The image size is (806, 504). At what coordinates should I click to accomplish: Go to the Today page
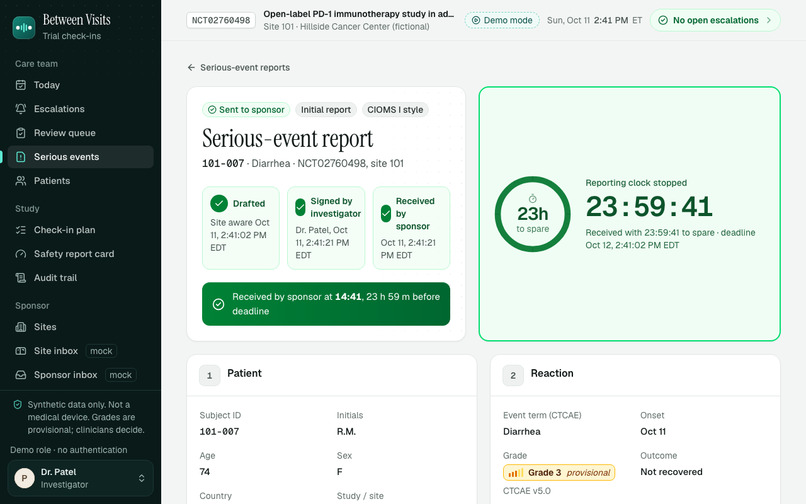coord(80,85)
